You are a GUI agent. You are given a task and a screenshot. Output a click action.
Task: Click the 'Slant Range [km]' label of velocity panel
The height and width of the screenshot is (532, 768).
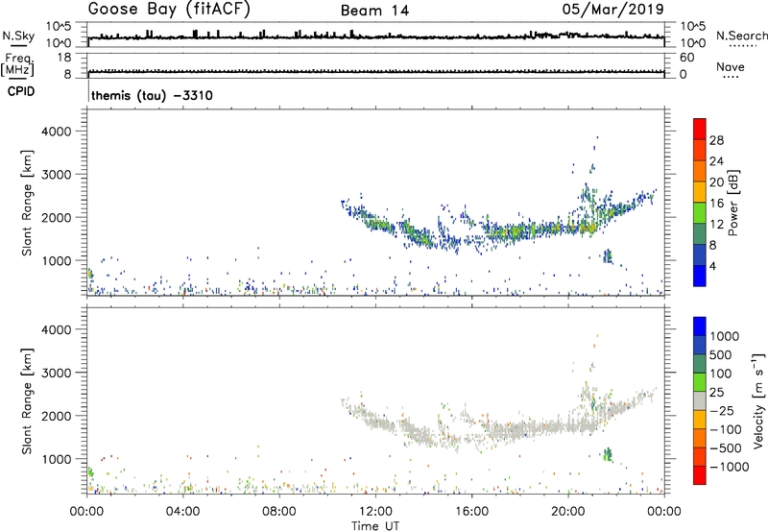point(27,401)
